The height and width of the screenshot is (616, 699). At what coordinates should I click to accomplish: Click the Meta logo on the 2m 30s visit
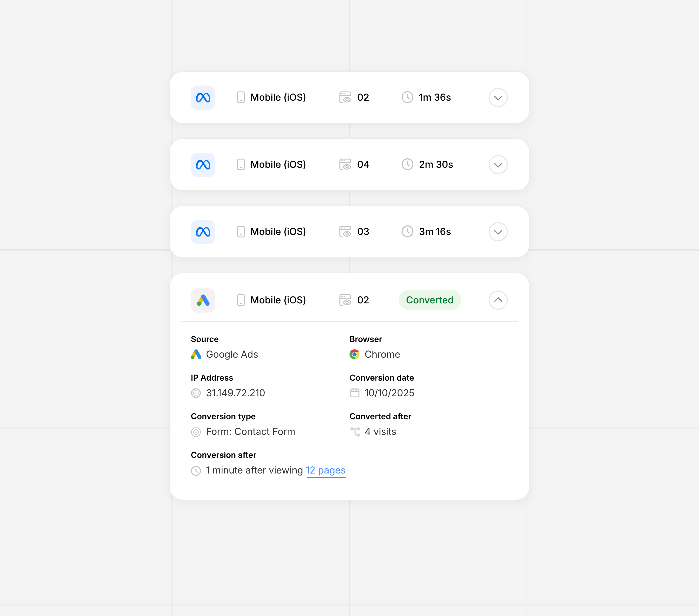(203, 165)
